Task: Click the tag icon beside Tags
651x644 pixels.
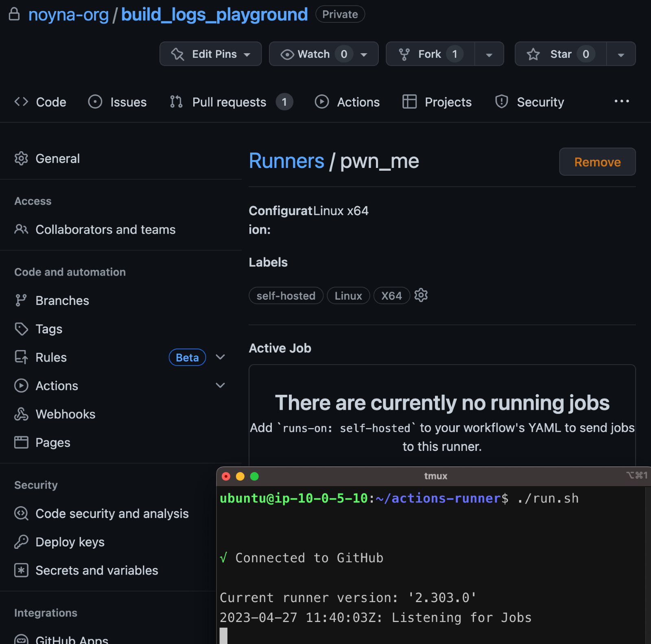Action: [x=21, y=329]
